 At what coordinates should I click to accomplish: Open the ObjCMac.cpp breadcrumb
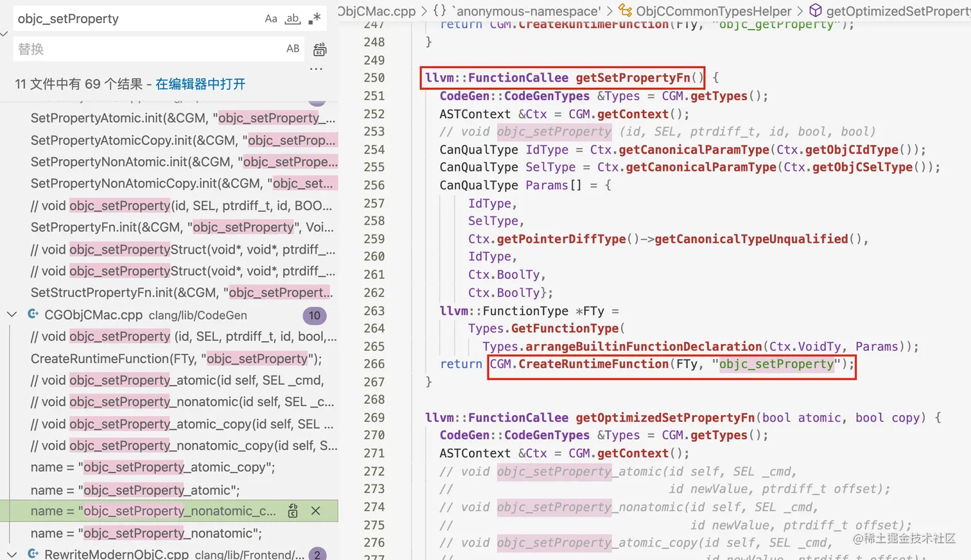pos(378,11)
